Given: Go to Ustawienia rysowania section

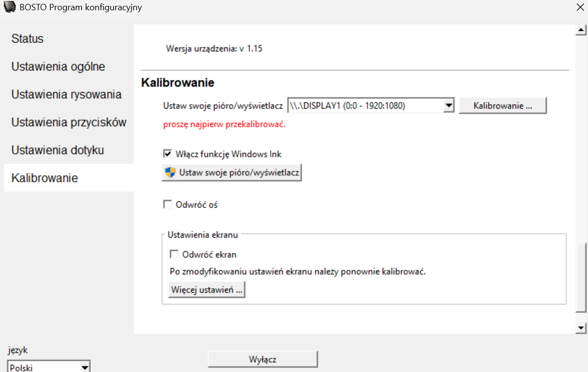Looking at the screenshot, I should pyautogui.click(x=67, y=94).
